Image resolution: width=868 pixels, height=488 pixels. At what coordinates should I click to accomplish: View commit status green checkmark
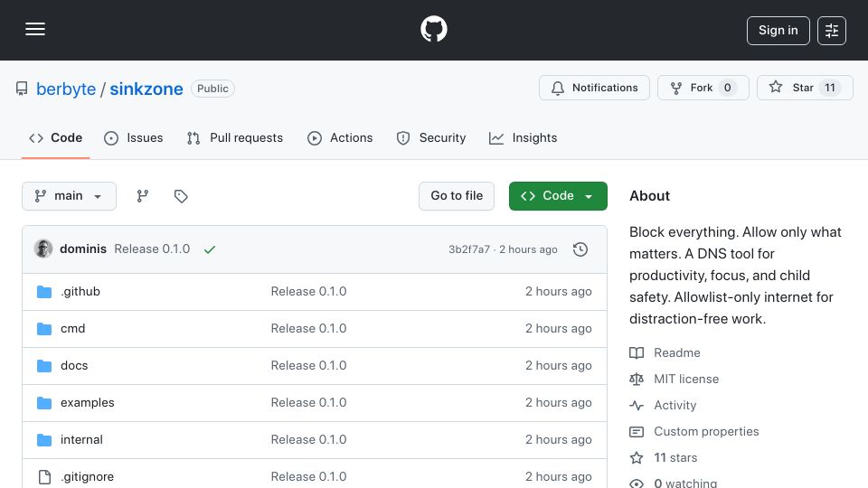[209, 249]
